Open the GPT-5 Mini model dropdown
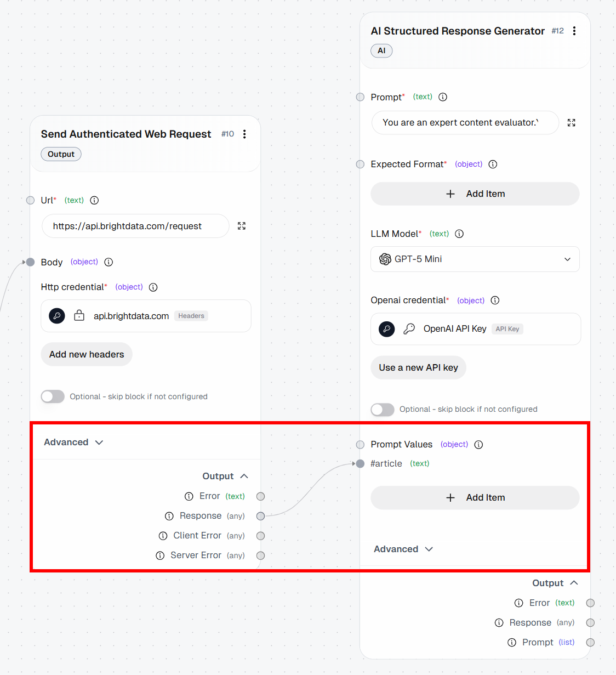The width and height of the screenshot is (616, 675). (475, 259)
